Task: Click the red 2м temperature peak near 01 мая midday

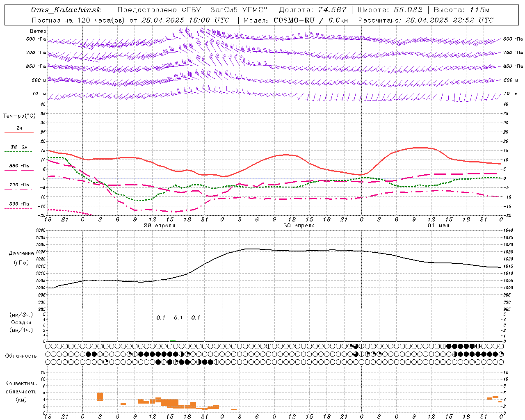Action: pyautogui.click(x=420, y=148)
